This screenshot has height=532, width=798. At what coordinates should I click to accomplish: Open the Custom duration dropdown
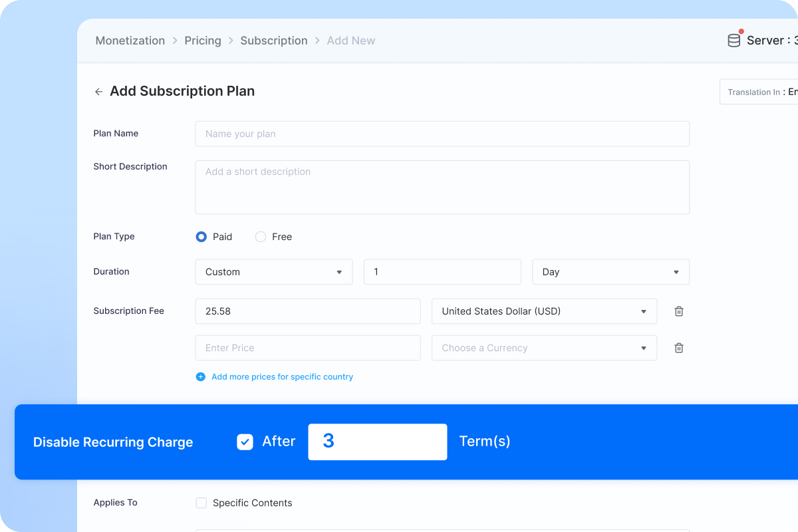coord(274,272)
